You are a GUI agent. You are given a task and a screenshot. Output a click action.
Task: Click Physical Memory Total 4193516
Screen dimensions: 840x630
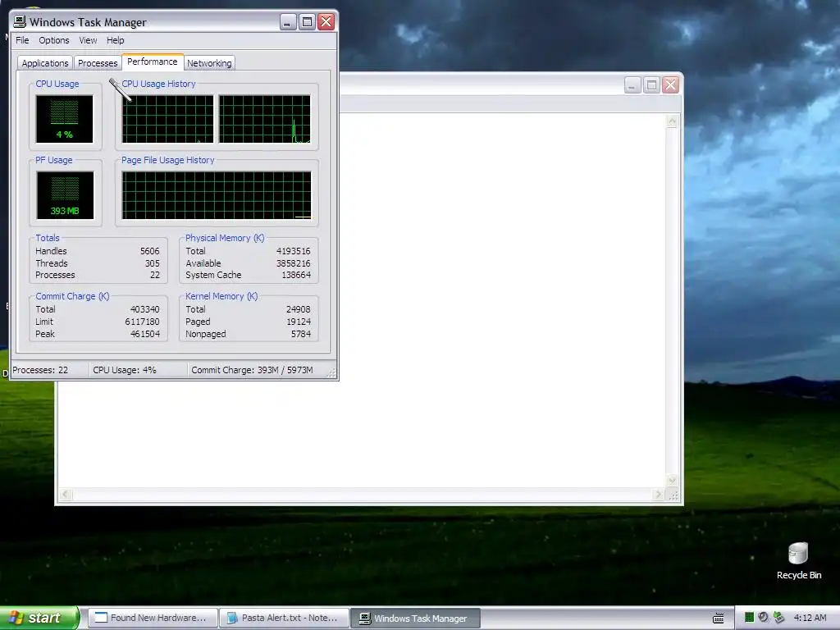click(x=293, y=251)
